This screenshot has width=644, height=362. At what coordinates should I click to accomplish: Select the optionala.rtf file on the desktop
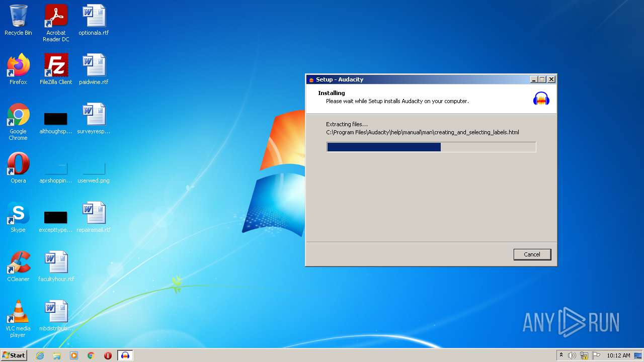[x=94, y=20]
